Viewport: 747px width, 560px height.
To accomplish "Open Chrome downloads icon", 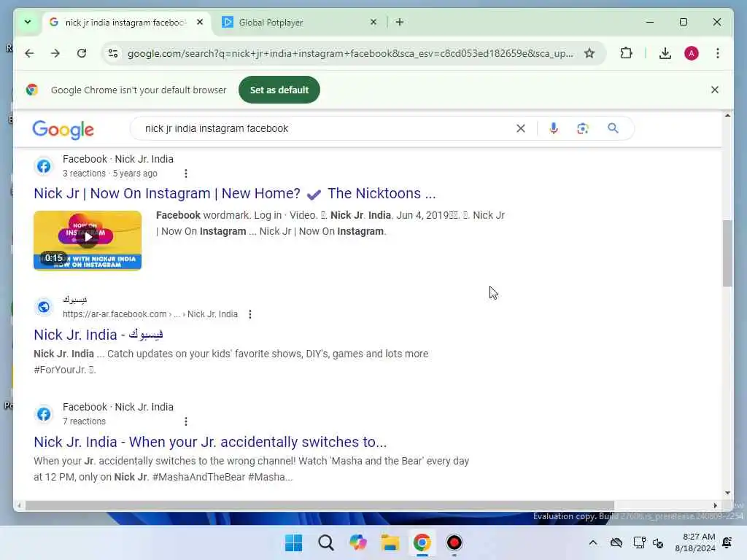I will pyautogui.click(x=665, y=53).
